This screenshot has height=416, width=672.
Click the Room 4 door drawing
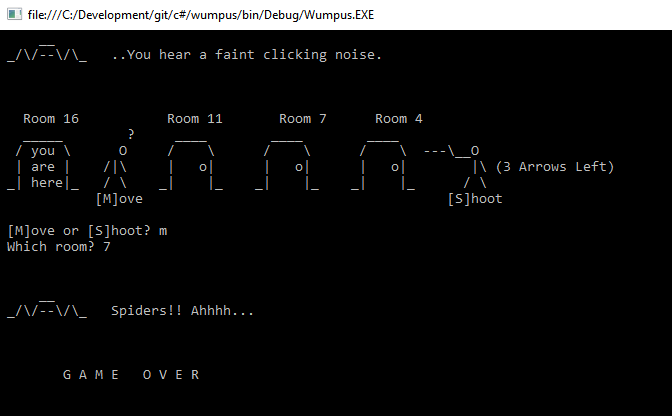pos(383,164)
